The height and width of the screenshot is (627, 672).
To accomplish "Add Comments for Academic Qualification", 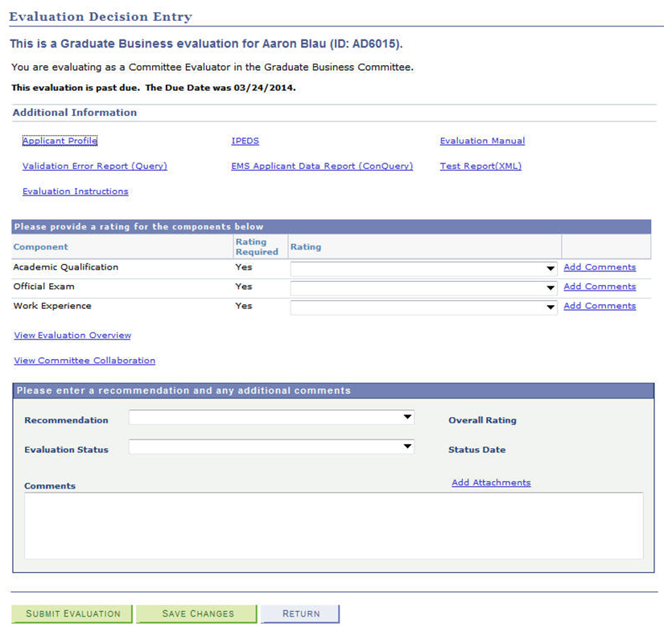I will 600,266.
